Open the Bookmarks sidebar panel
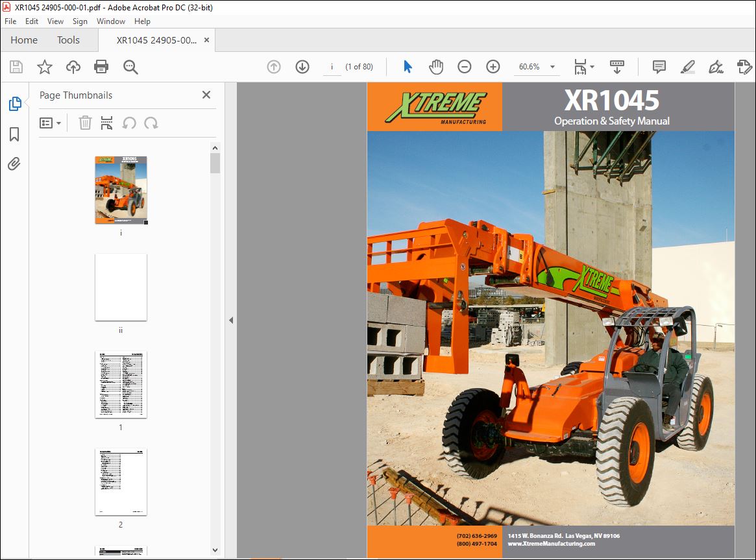The height and width of the screenshot is (560, 756). point(14,134)
